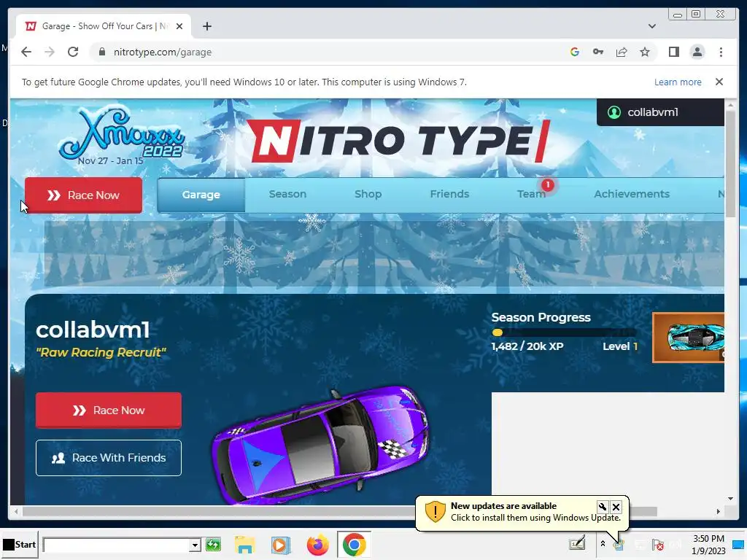Open the Achievements page

coord(631,194)
